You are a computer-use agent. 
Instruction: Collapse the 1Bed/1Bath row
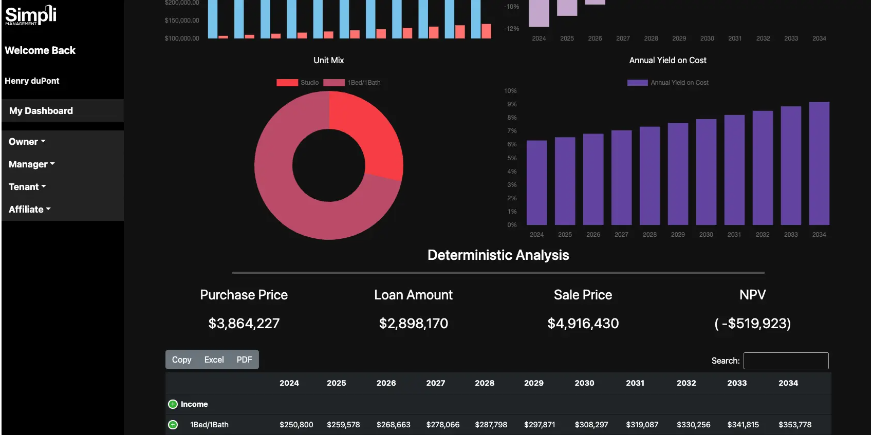pyautogui.click(x=172, y=424)
